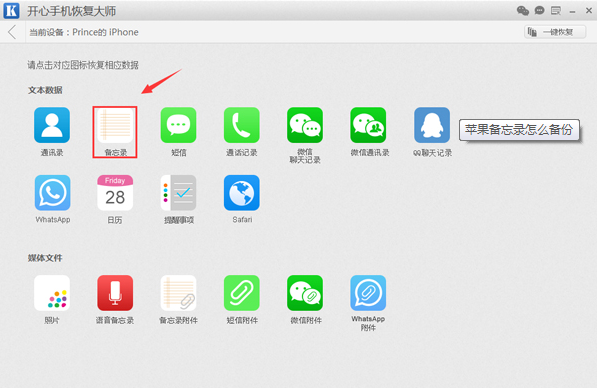Viewport: 597px width, 388px height.
Task: Click the 通话记录 call history icon
Action: [x=242, y=125]
